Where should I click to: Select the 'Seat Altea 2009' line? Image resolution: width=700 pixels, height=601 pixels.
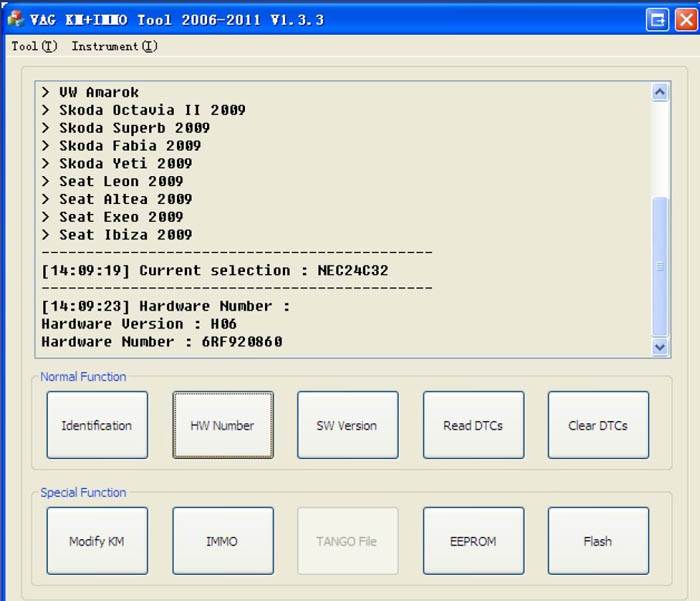click(117, 199)
